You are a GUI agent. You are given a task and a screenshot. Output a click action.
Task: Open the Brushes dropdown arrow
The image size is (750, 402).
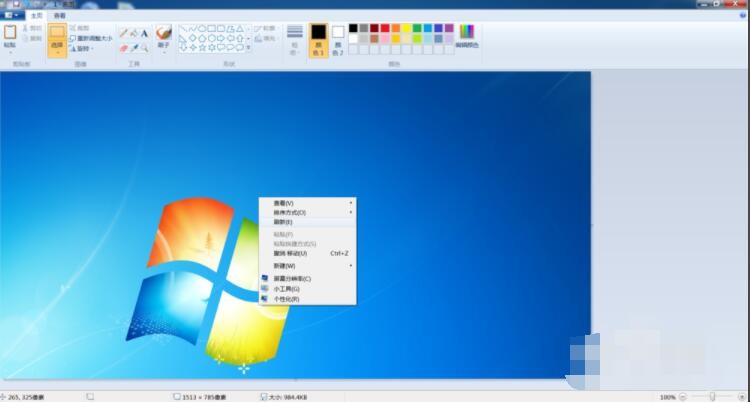coord(164,52)
